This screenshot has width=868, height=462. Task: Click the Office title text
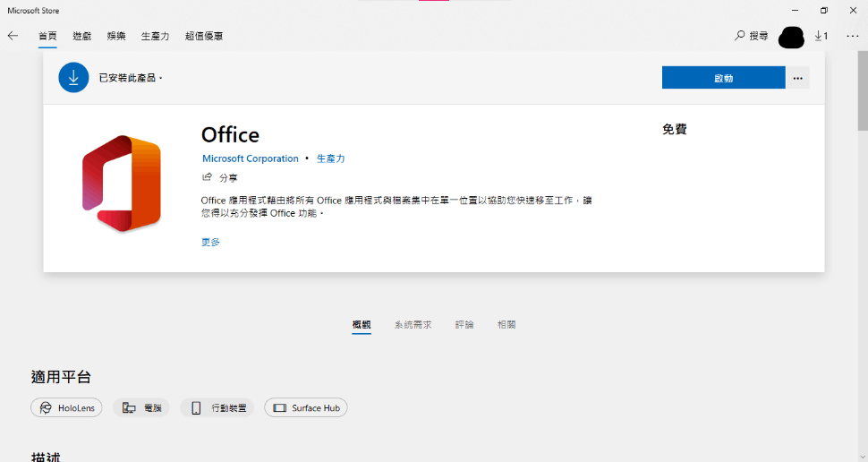tap(230, 134)
